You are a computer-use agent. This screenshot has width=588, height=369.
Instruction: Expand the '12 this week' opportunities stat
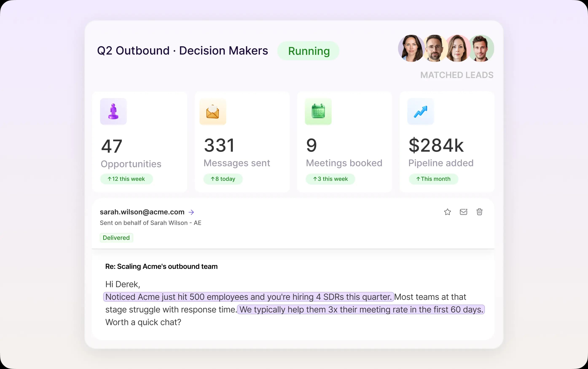coord(126,179)
